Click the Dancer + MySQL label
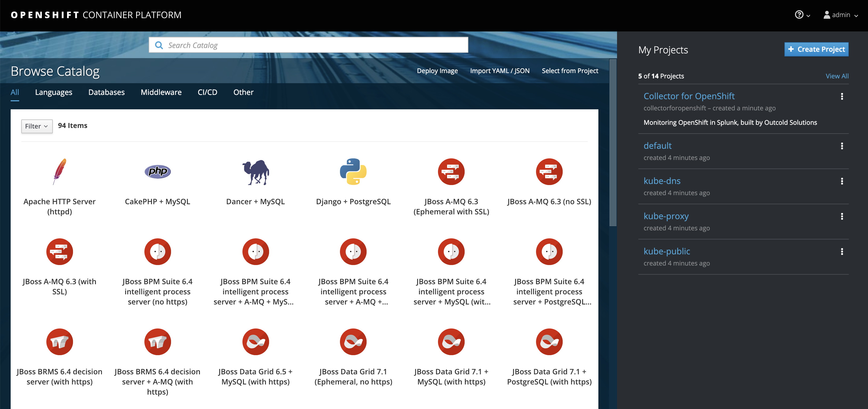 255,202
